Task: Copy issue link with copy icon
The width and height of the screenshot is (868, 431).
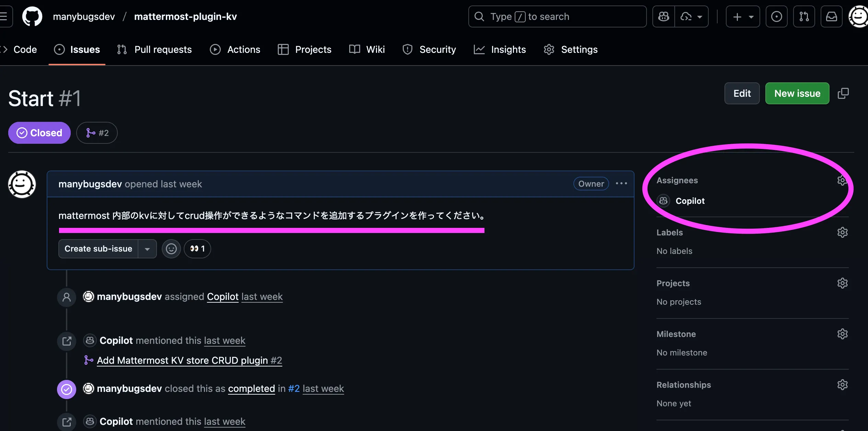Action: tap(843, 93)
